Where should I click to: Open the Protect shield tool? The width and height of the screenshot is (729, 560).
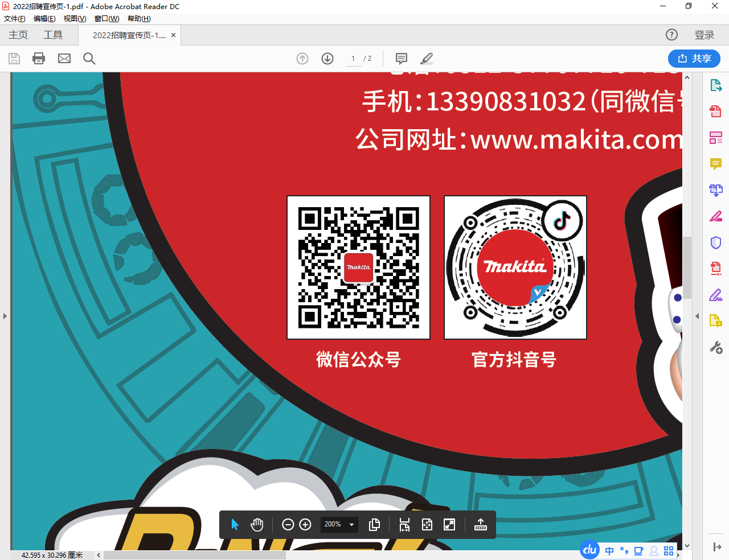point(716,243)
